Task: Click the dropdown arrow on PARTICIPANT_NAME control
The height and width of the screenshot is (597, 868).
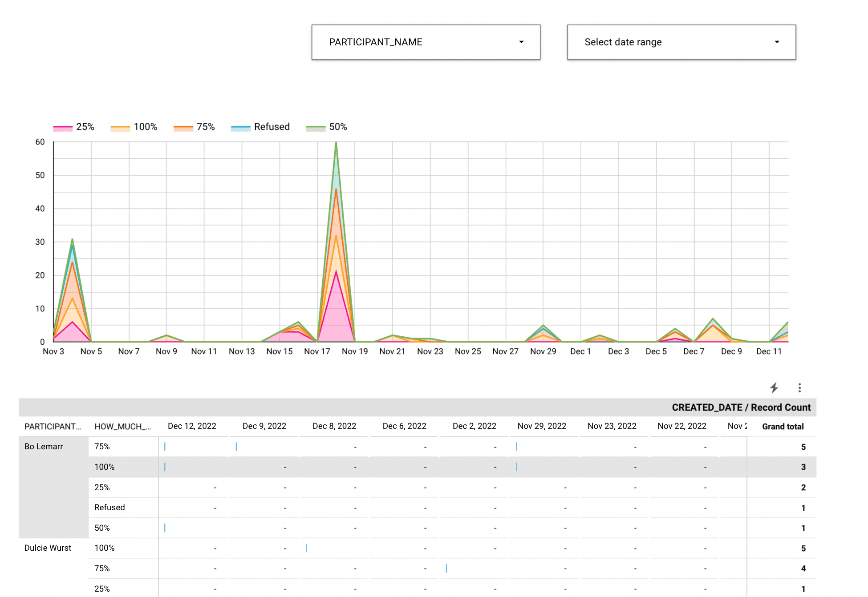Action: (521, 42)
